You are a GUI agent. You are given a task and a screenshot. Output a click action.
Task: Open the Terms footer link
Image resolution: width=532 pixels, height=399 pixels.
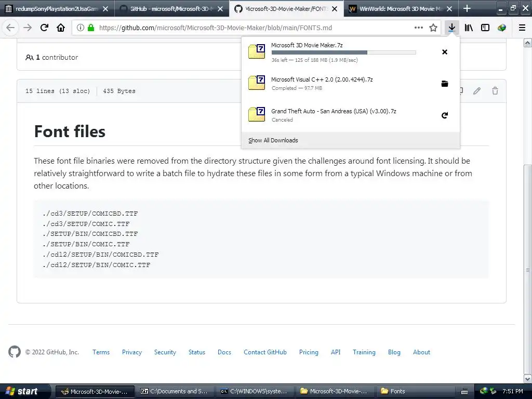(x=101, y=352)
